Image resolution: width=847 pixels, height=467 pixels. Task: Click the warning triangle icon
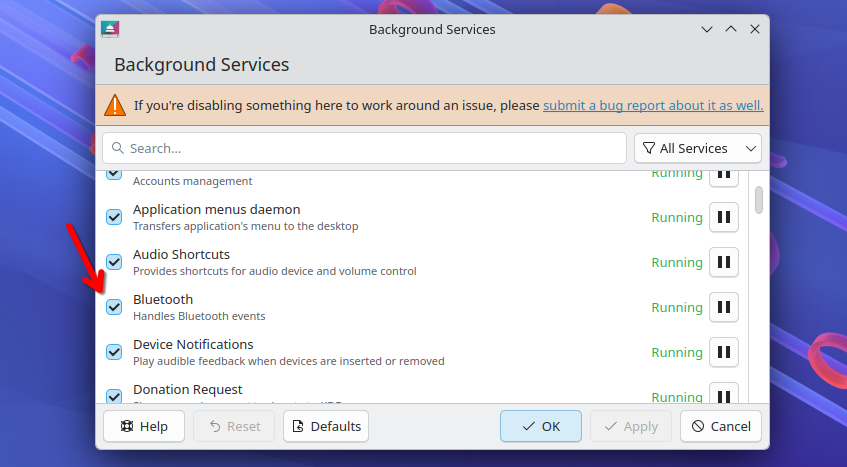click(x=117, y=105)
